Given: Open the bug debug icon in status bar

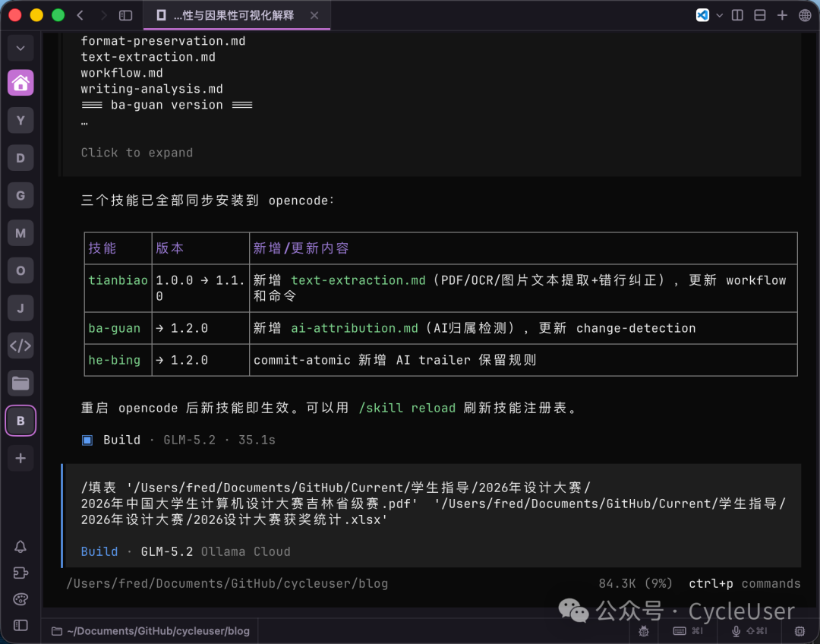Looking at the screenshot, I should [x=644, y=631].
